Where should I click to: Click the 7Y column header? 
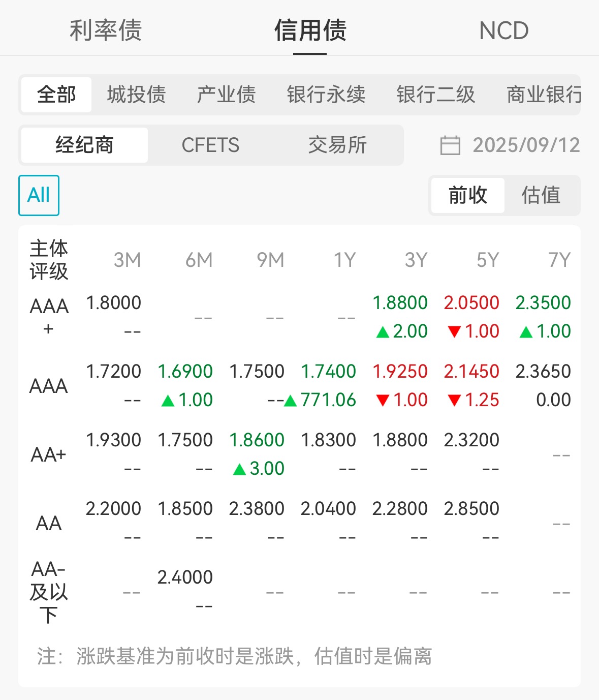point(560,260)
